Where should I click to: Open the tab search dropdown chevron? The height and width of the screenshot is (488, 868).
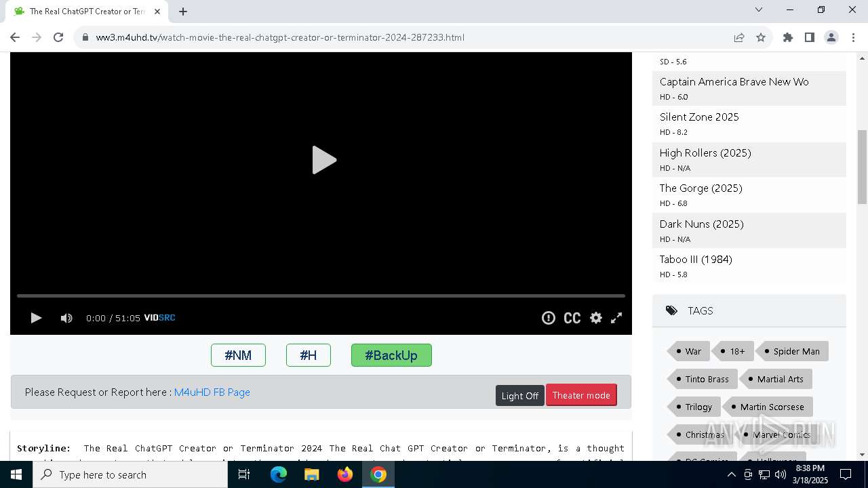pyautogui.click(x=759, y=9)
